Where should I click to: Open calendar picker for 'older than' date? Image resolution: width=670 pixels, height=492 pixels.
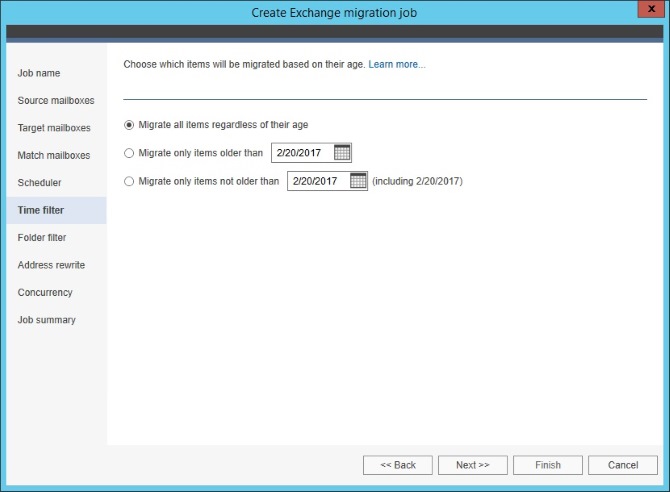[342, 153]
